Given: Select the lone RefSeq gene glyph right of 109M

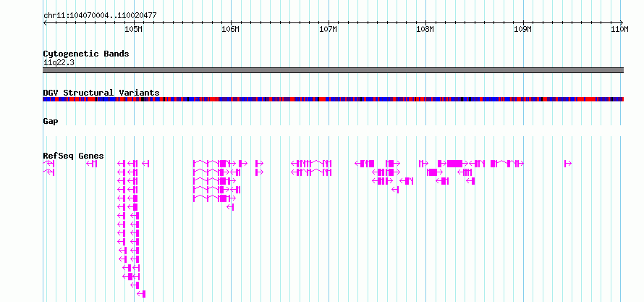Looking at the screenshot, I should tap(568, 164).
